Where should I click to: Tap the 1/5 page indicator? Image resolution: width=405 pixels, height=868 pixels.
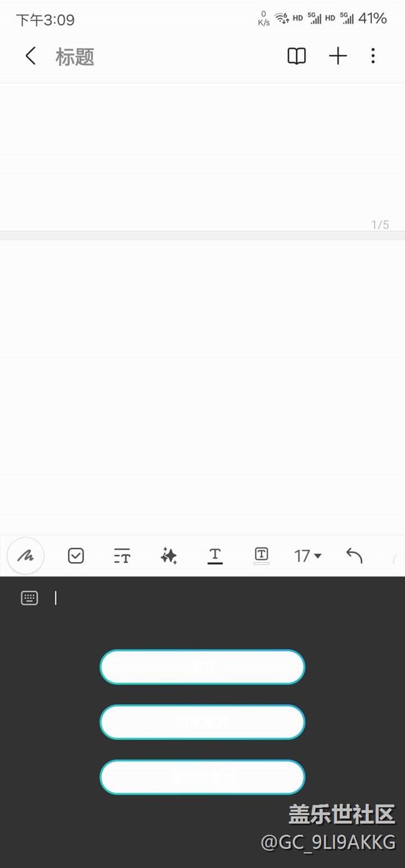[x=380, y=225]
